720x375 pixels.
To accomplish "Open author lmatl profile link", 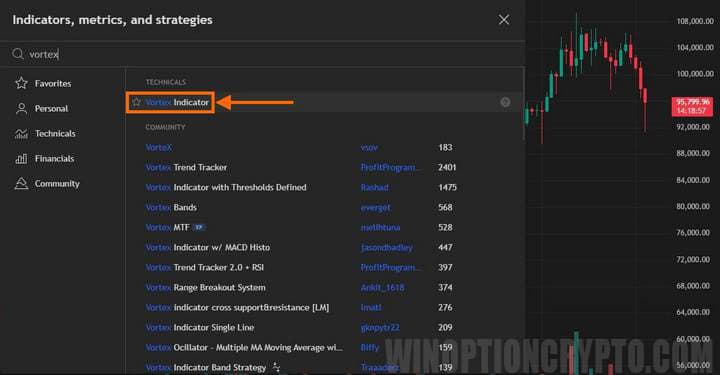I will (x=371, y=308).
